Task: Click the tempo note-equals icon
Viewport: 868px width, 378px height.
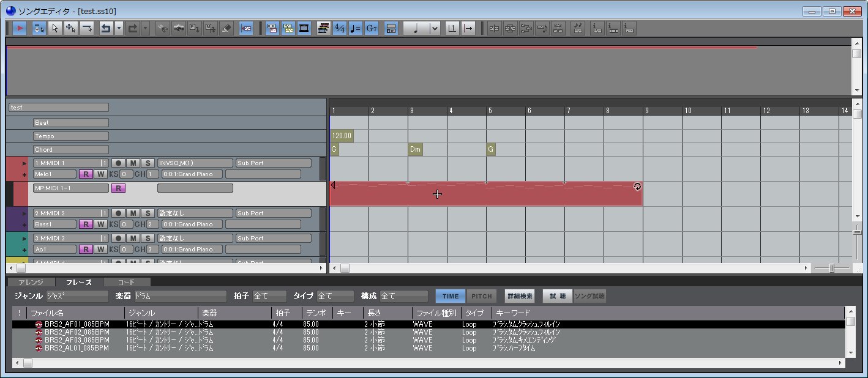Action: click(x=356, y=28)
